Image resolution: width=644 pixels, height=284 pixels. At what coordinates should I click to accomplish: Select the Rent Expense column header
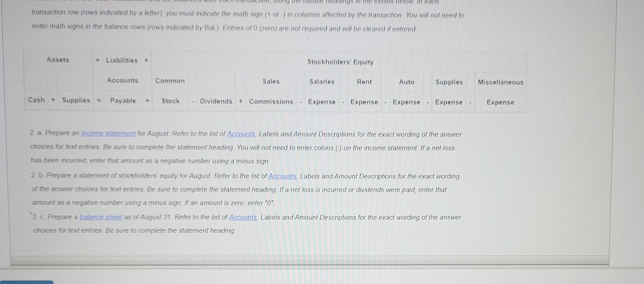(364, 92)
